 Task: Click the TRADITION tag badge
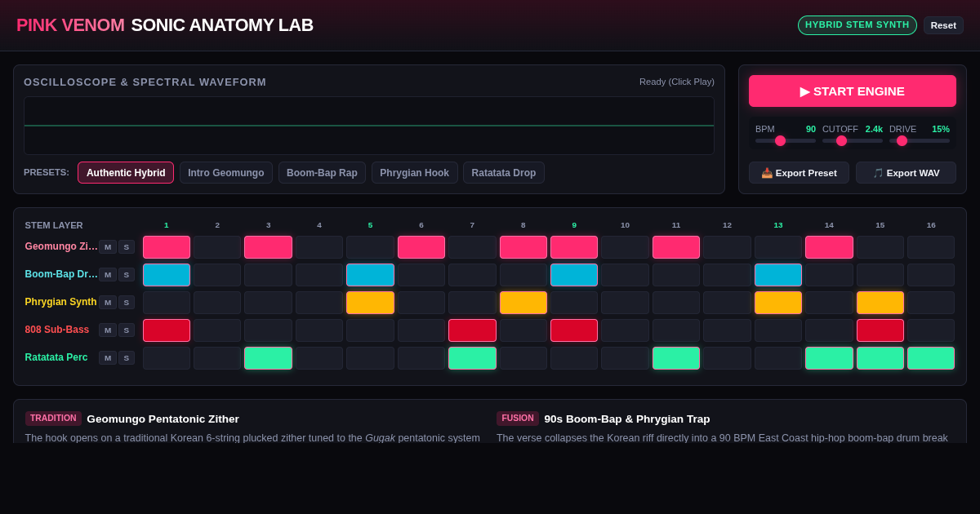click(53, 419)
